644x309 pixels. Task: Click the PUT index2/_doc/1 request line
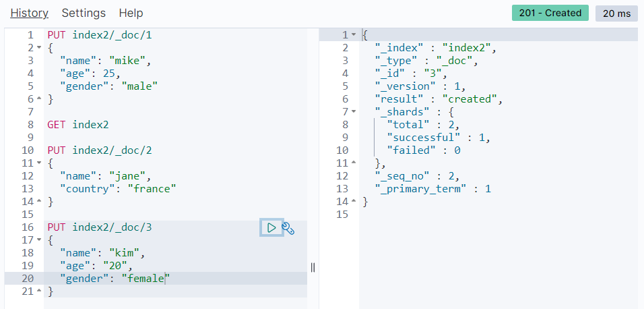pos(100,35)
